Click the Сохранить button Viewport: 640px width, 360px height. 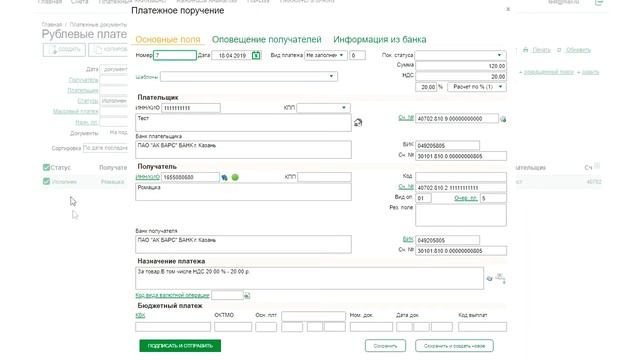click(x=385, y=346)
